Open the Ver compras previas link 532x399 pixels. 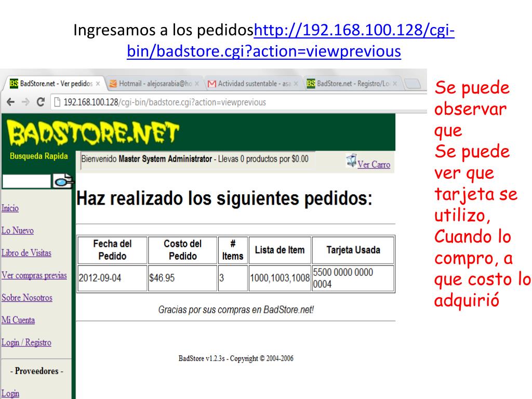(x=34, y=275)
